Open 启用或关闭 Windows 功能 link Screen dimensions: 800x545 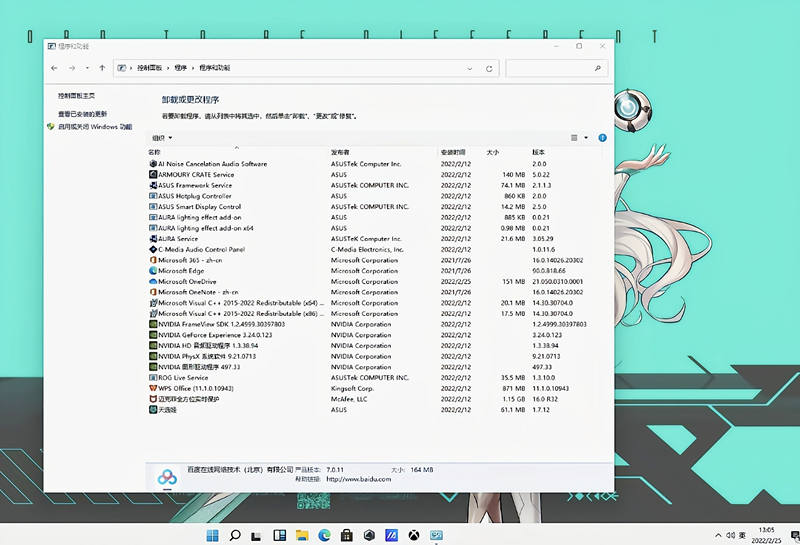pyautogui.click(x=95, y=127)
